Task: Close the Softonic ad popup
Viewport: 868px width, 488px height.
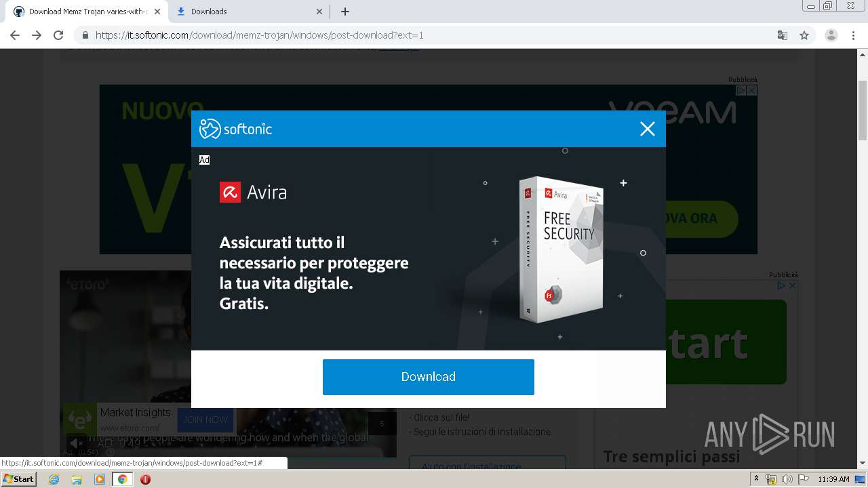Action: (647, 129)
